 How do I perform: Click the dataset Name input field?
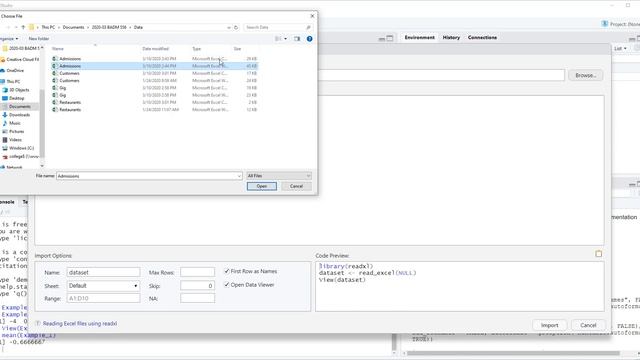click(x=103, y=272)
